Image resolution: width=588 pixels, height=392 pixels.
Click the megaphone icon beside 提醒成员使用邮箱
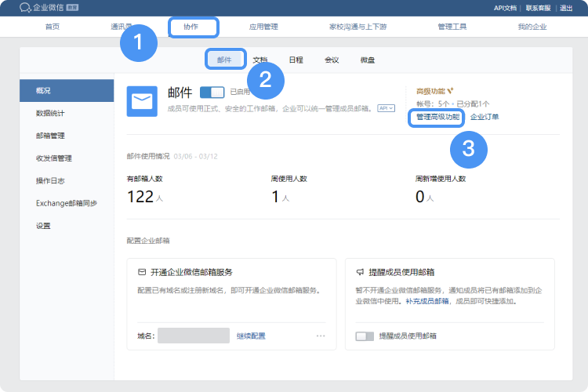(x=360, y=272)
